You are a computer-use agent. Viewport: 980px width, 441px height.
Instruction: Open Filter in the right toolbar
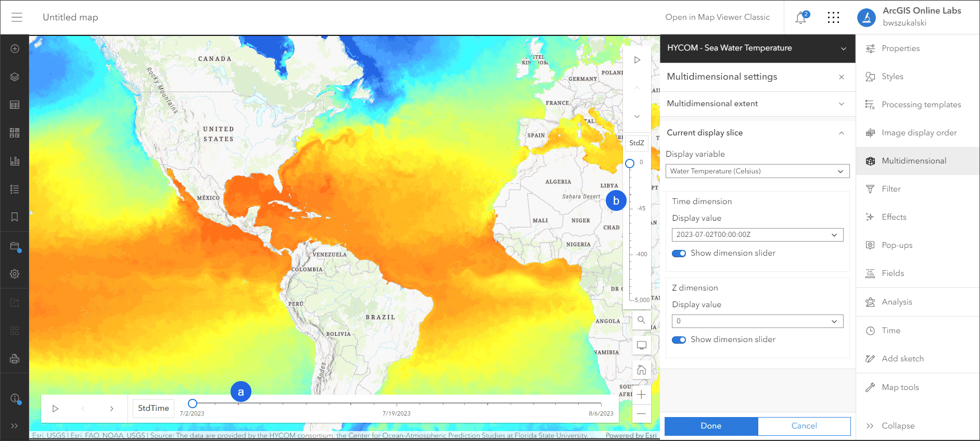click(x=918, y=189)
